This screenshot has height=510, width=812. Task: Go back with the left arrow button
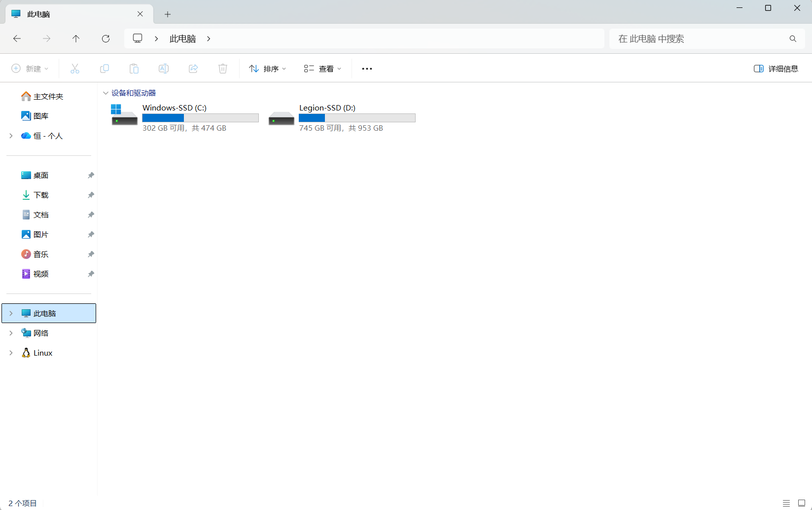[17, 38]
